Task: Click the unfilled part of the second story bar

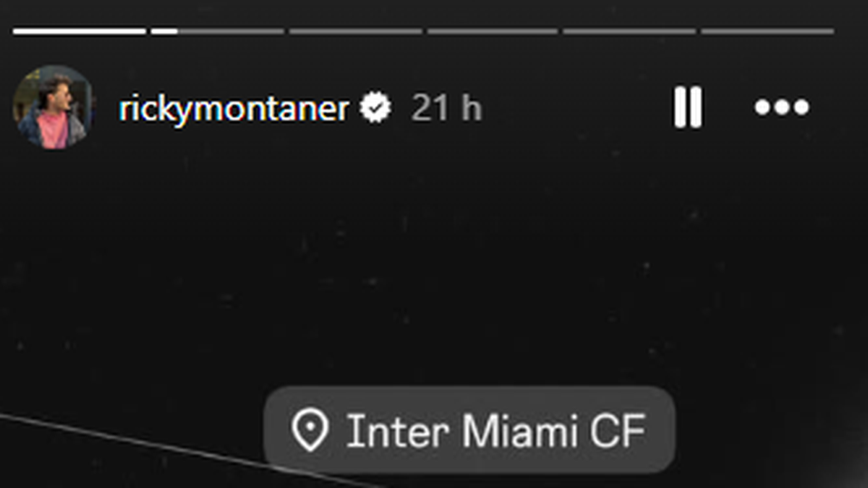Action: (231, 31)
